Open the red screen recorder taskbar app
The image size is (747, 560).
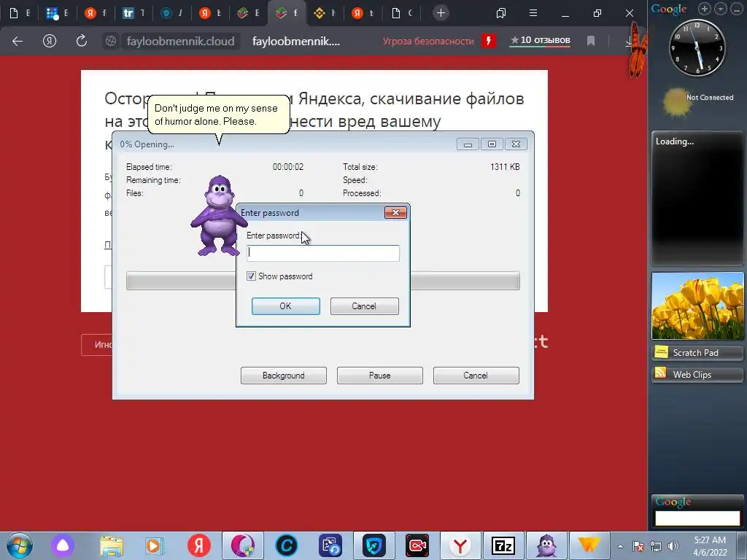pyautogui.click(x=417, y=545)
